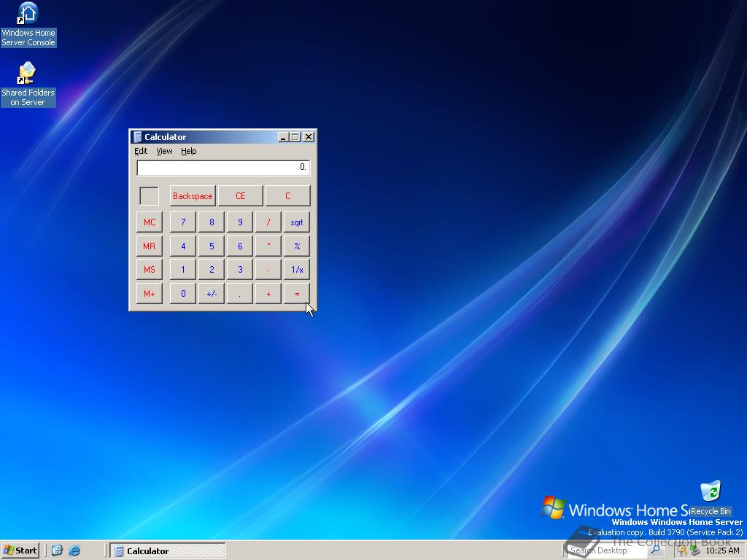Click the MC memory clear button
Screen dimensions: 747x560
click(149, 222)
